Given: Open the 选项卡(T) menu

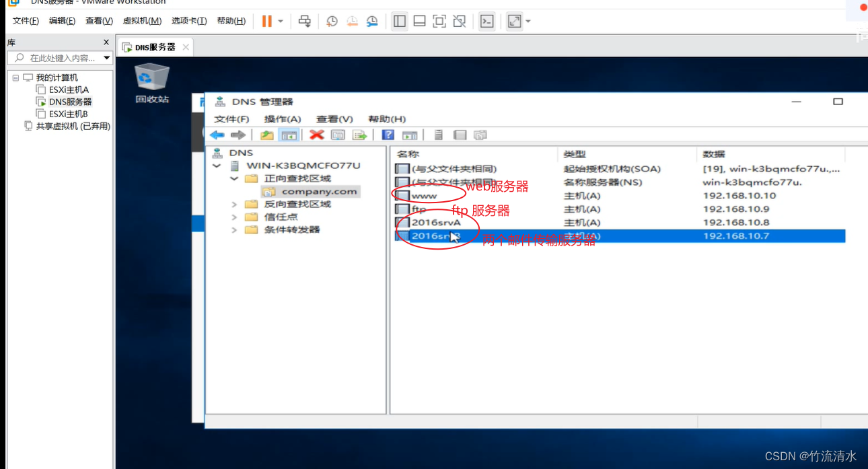Looking at the screenshot, I should (189, 21).
